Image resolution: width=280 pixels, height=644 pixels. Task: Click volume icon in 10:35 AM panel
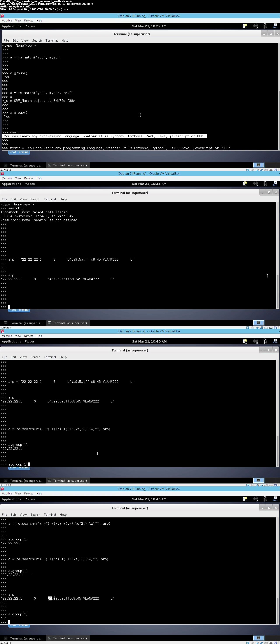click(255, 184)
